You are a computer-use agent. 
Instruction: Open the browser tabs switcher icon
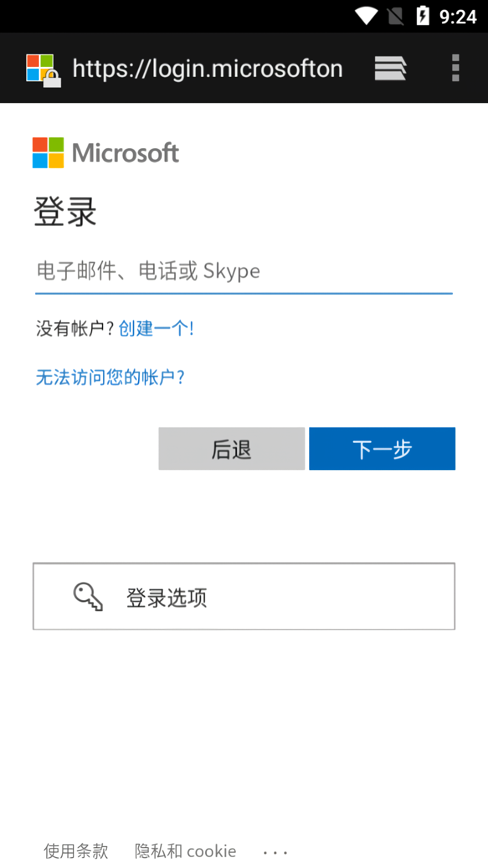[x=390, y=67]
